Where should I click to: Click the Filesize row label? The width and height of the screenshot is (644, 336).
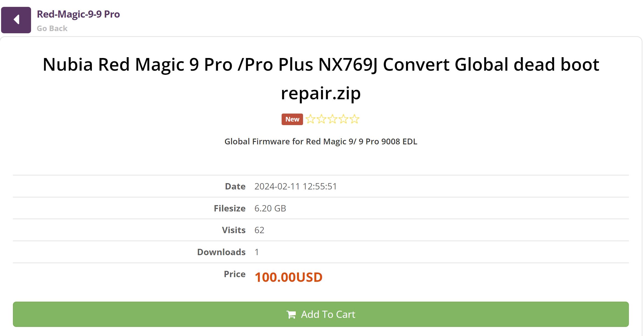click(230, 208)
